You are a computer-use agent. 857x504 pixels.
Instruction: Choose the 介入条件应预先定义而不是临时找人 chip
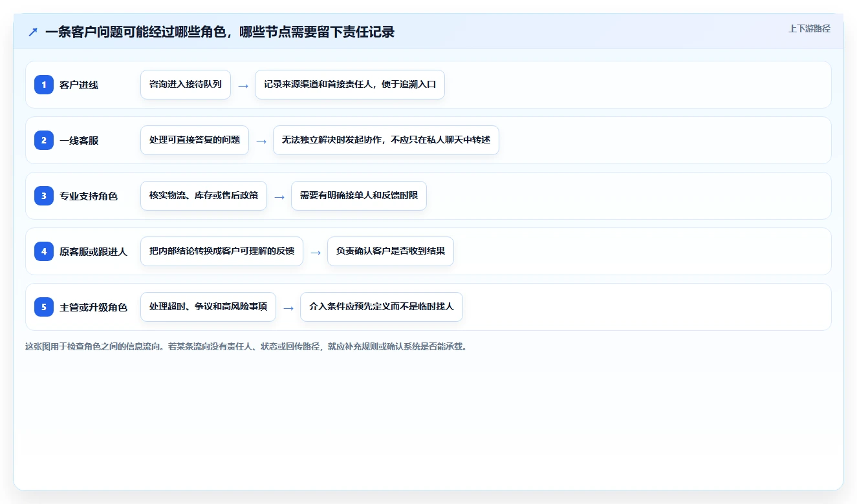[382, 307]
